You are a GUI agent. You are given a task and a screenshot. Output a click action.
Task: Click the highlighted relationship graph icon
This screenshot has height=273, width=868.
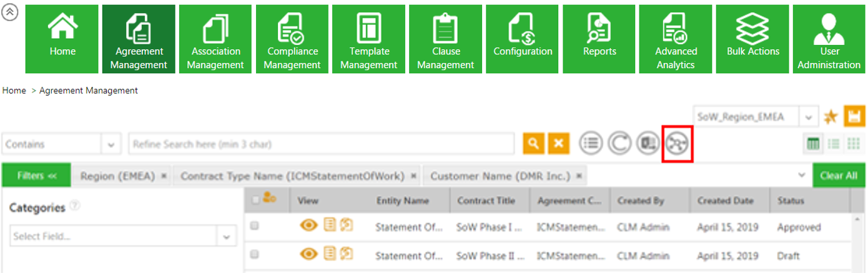coord(677,144)
